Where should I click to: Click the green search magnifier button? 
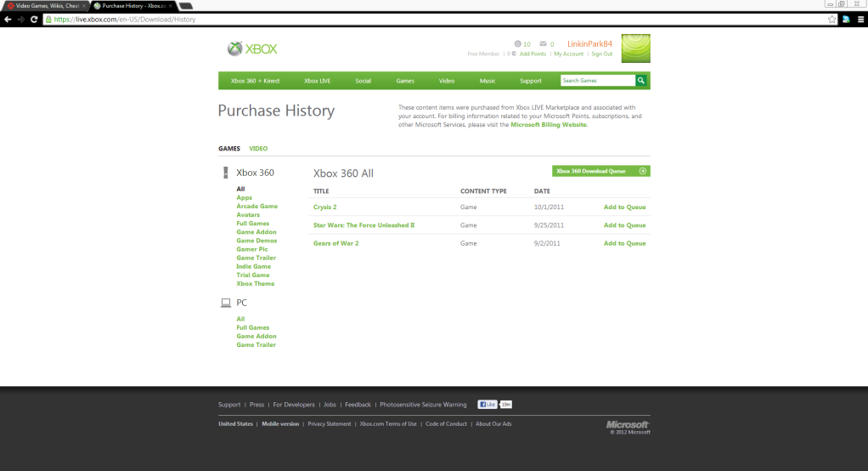[x=641, y=81]
